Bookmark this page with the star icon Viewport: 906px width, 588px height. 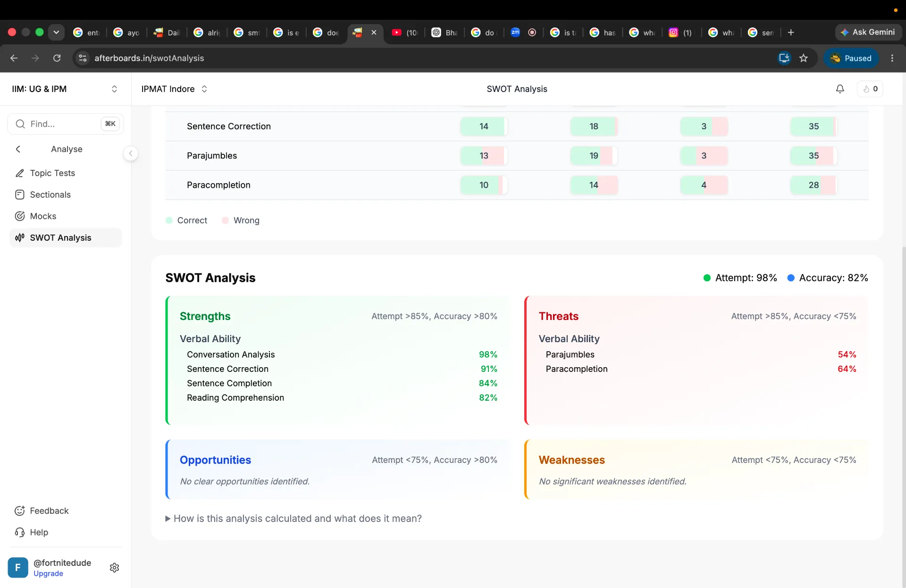(x=804, y=58)
